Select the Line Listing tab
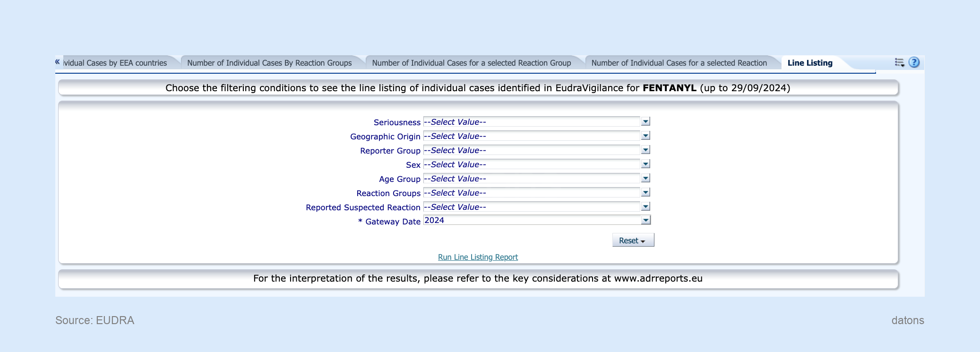 pos(809,63)
